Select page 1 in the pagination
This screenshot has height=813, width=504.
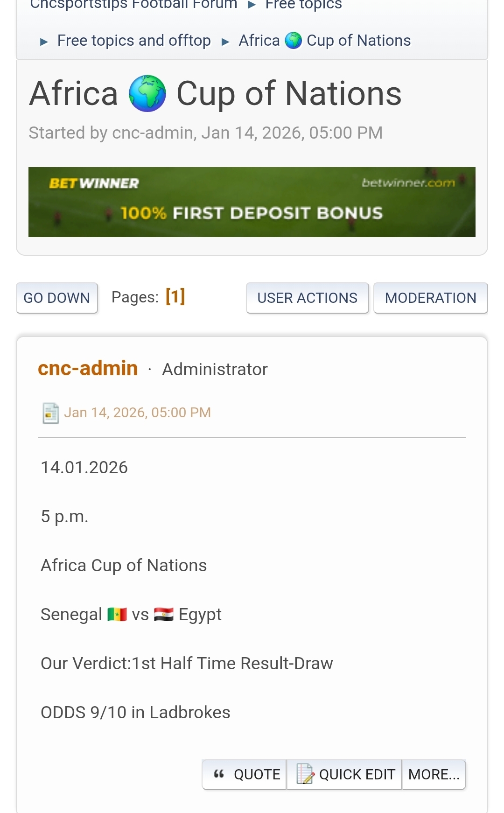[175, 296]
